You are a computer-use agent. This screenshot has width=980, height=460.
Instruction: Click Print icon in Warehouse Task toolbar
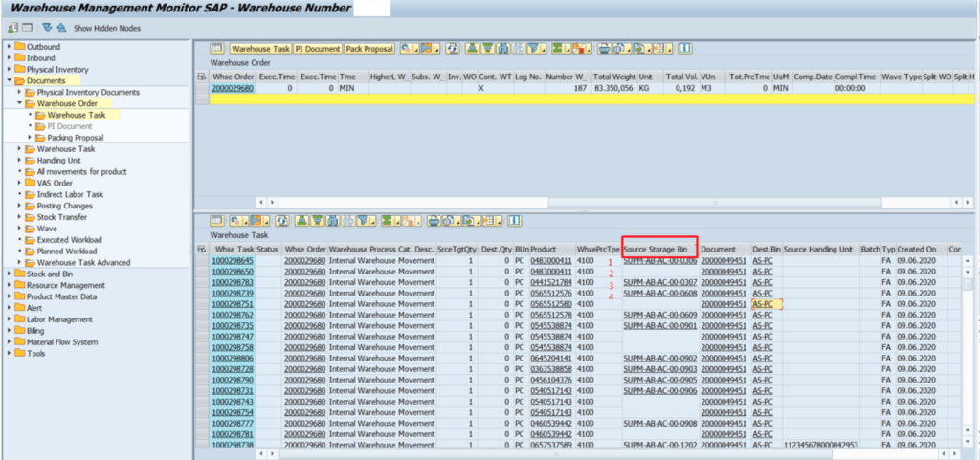point(435,221)
